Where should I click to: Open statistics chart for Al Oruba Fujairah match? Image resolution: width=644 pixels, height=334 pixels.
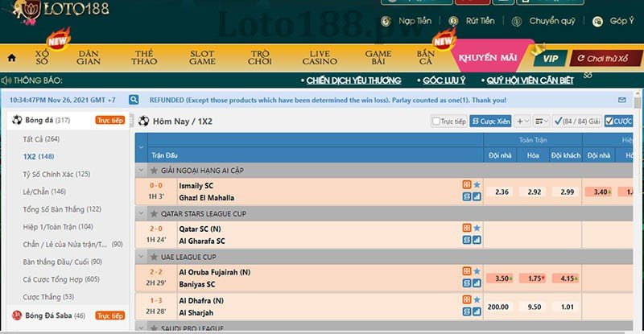click(477, 283)
